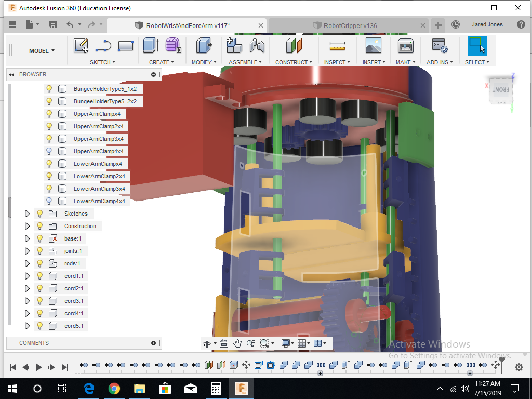Open timeline settings gear icon
Screen dimensions: 532x399
(x=519, y=367)
